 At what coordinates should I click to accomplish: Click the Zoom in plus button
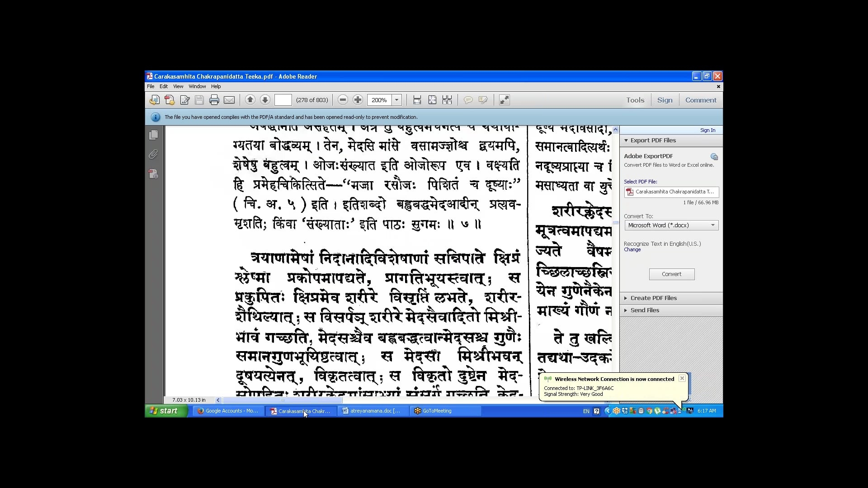point(358,100)
